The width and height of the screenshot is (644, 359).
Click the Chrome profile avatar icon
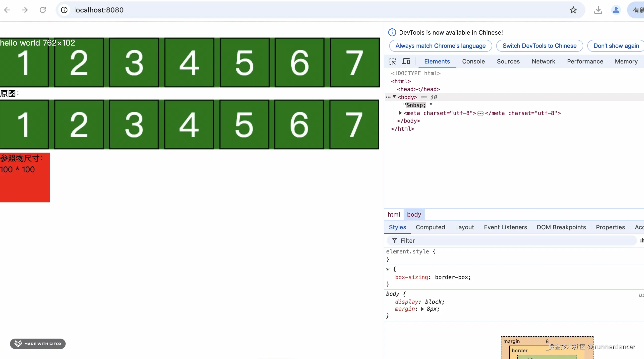(616, 10)
